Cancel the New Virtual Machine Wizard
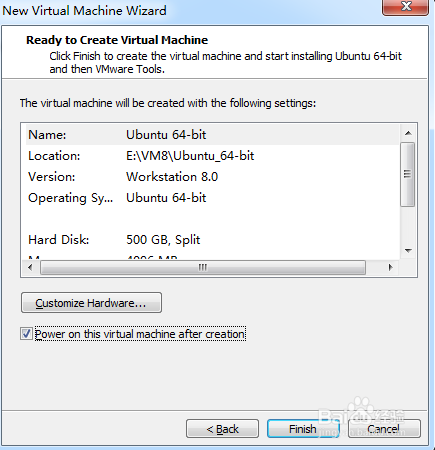This screenshot has width=435, height=450. tap(384, 428)
